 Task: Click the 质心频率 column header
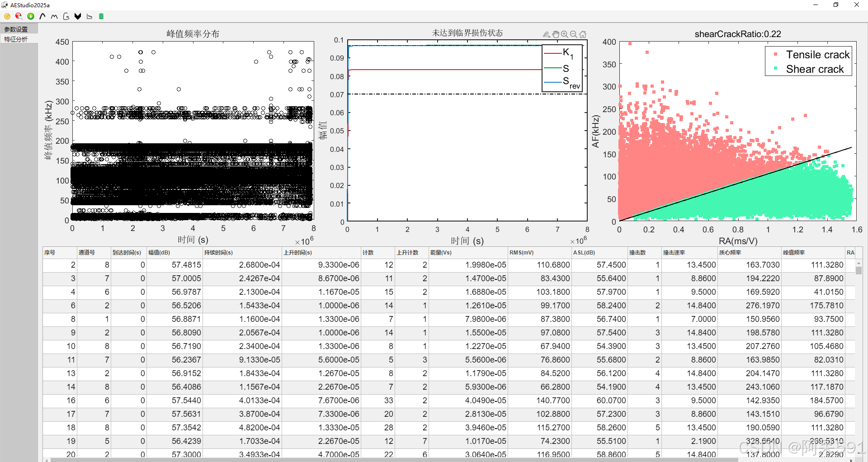[750, 253]
